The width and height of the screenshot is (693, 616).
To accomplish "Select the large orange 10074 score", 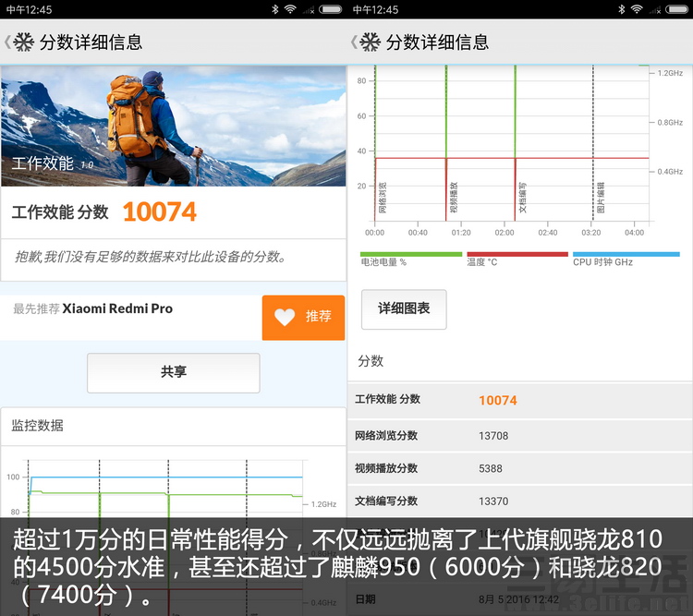I will coord(160,211).
